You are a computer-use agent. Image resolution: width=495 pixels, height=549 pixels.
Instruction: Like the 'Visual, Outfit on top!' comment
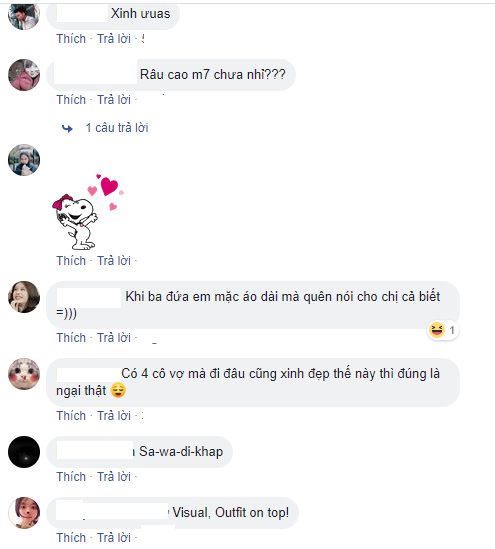[x=71, y=537]
